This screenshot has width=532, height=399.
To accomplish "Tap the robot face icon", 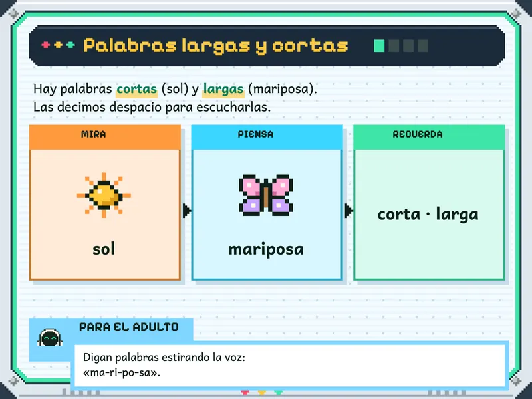I will (x=50, y=338).
